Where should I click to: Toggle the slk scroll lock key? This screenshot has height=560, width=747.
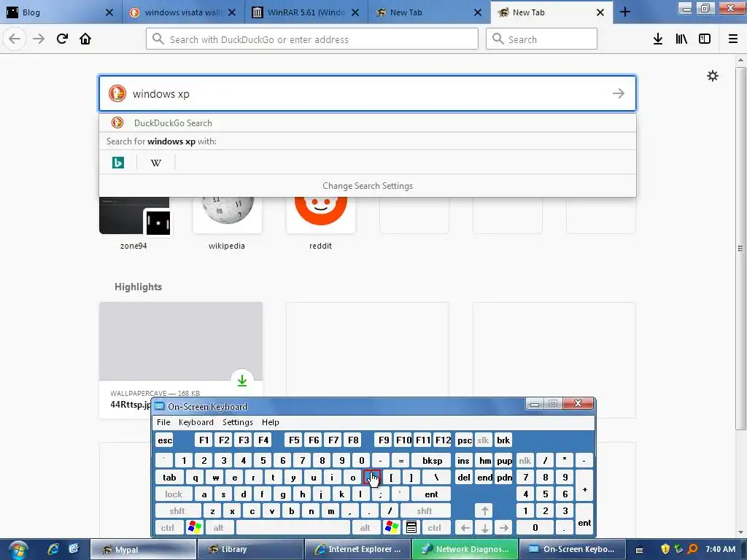[x=483, y=440]
